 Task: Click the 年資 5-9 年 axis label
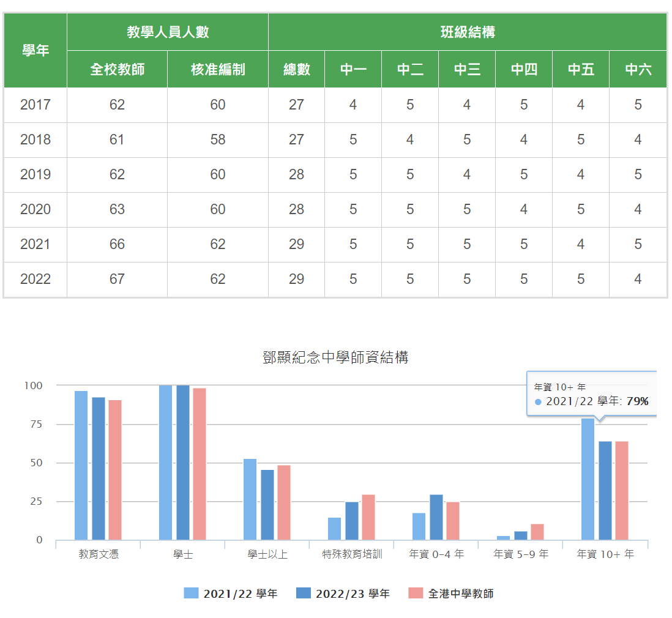(521, 554)
